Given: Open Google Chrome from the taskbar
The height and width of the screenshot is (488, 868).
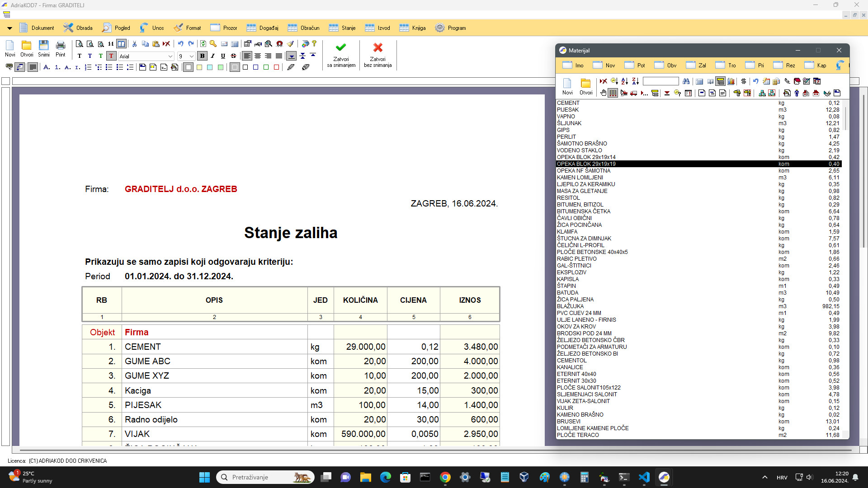Looking at the screenshot, I should [445, 477].
